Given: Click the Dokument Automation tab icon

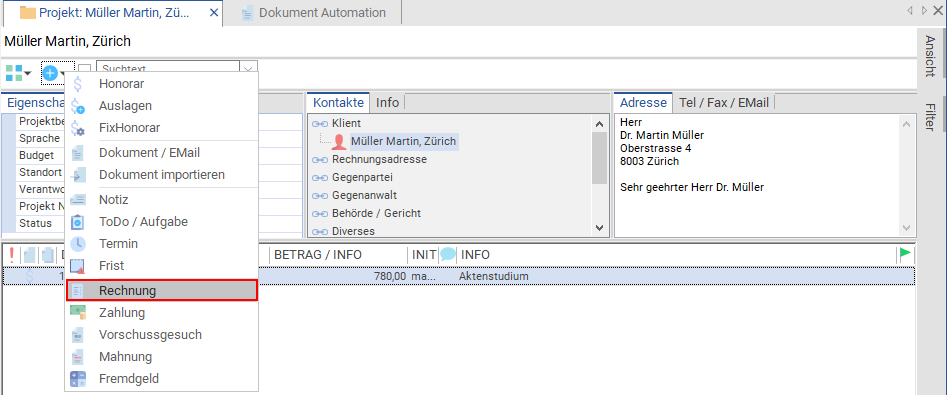Looking at the screenshot, I should pos(247,13).
